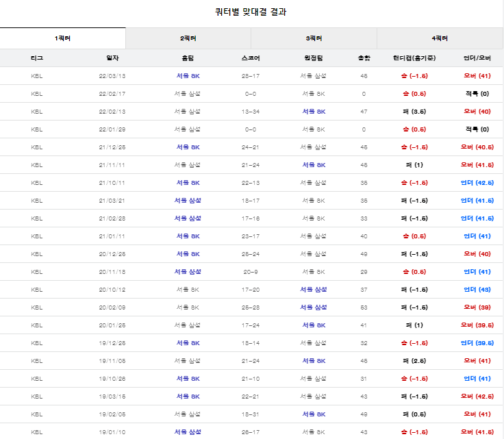Viewport: 504px width, 439px height.
Task: Click the 총합 column header
Action: point(364,58)
